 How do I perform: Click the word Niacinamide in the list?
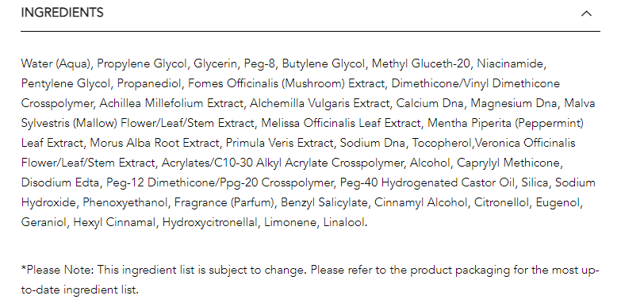(510, 63)
